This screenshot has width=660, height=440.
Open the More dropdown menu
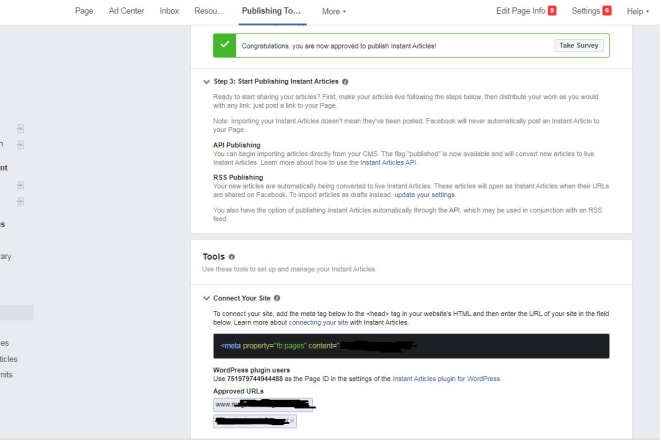334,11
